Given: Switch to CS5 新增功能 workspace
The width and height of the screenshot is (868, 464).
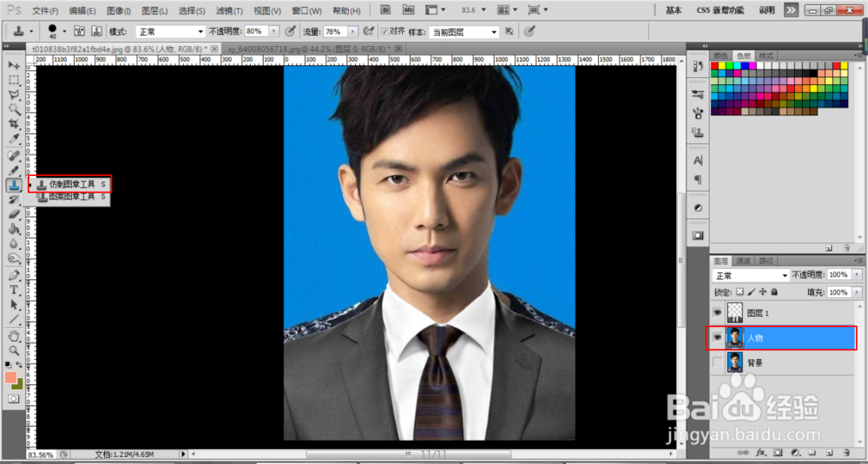Looking at the screenshot, I should pyautogui.click(x=720, y=10).
